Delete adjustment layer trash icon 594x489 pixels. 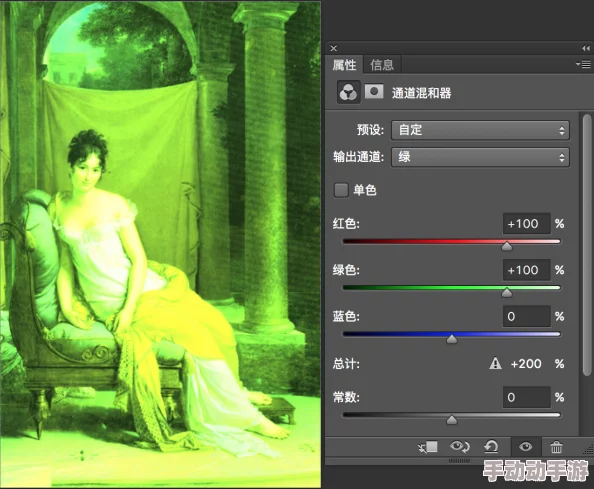556,447
